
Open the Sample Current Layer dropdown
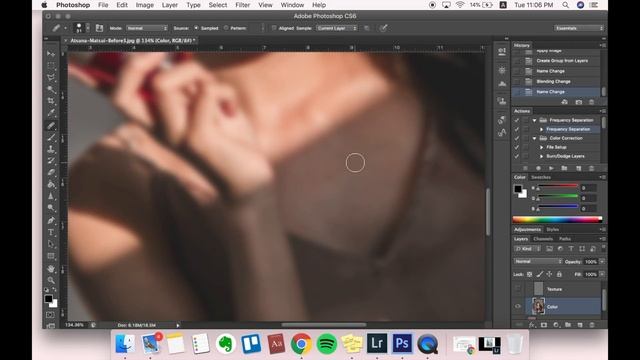[337, 28]
